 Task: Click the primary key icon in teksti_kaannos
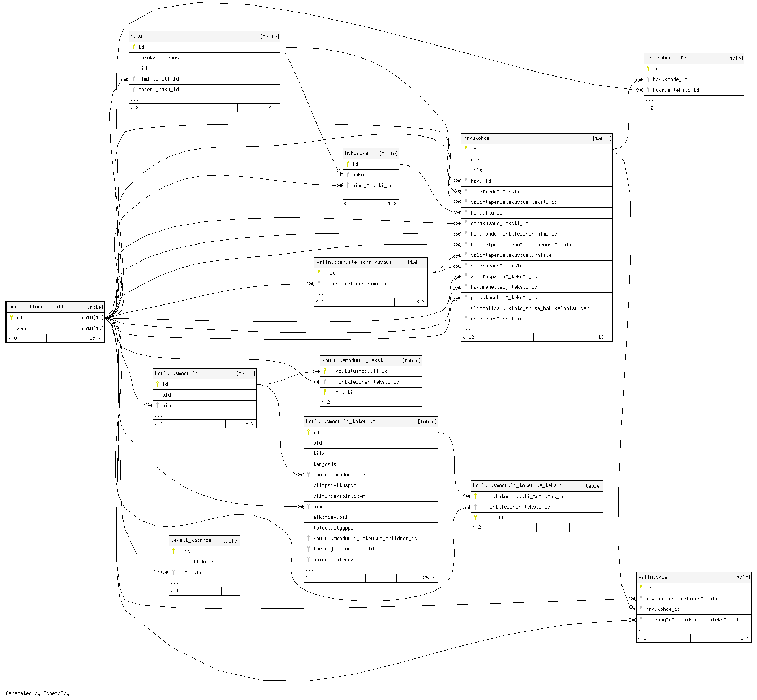coord(173,552)
